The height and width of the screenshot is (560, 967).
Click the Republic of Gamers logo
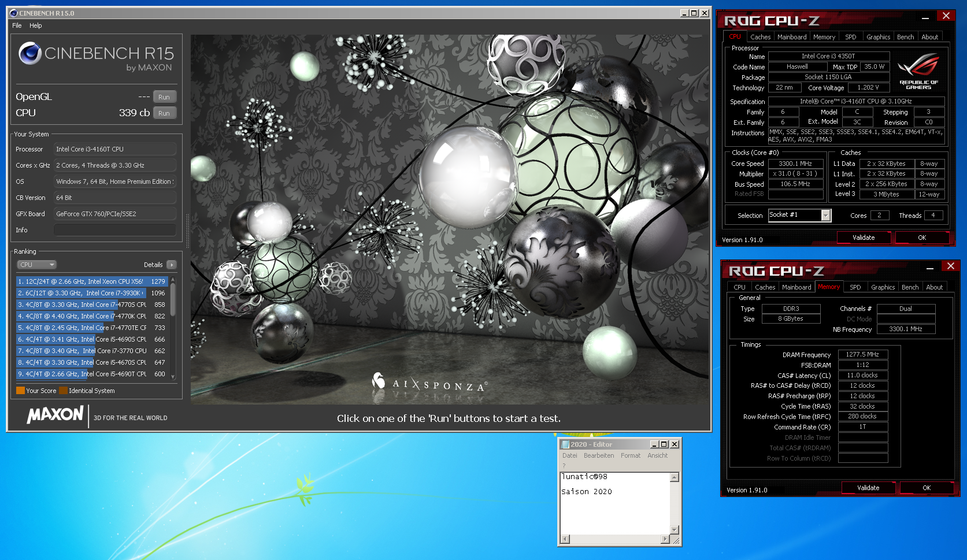click(x=918, y=71)
